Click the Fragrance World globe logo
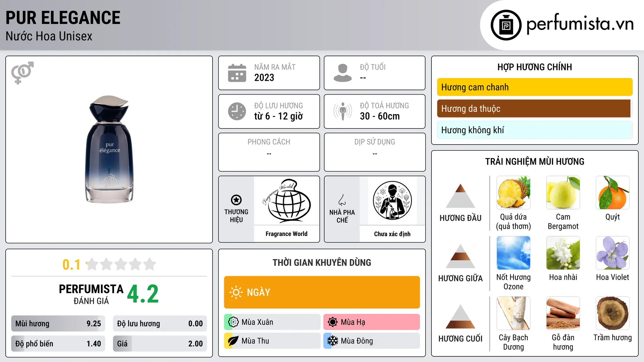This screenshot has height=362, width=644. pyautogui.click(x=286, y=200)
